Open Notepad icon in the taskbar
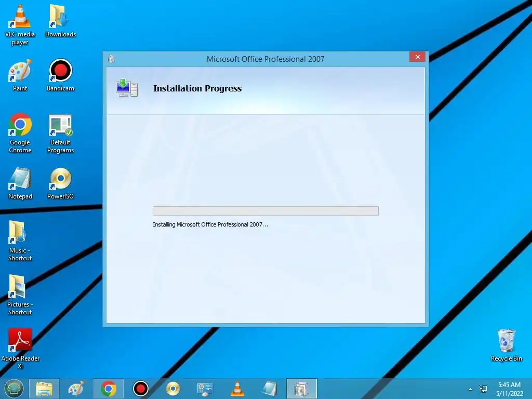Image resolution: width=532 pixels, height=399 pixels. pyautogui.click(x=270, y=389)
